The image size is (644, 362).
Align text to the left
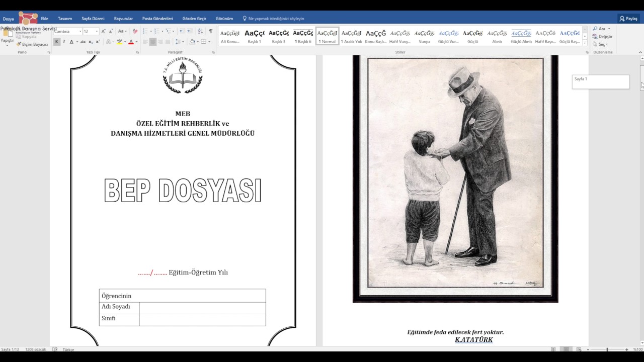pyautogui.click(x=145, y=42)
